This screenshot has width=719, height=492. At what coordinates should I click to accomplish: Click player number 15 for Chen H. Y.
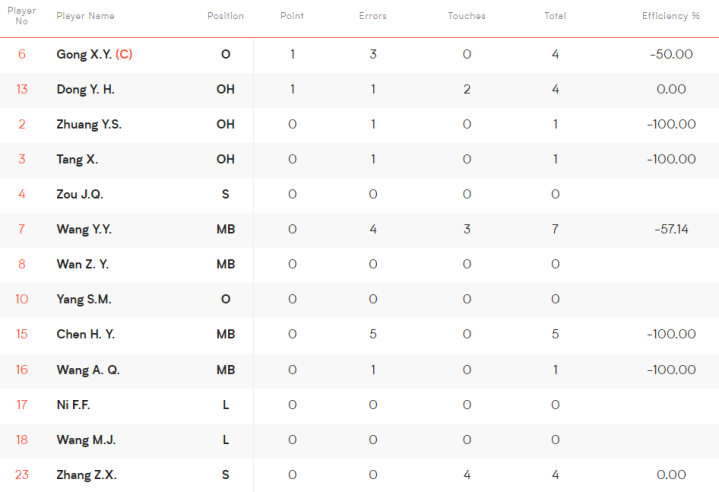22,334
